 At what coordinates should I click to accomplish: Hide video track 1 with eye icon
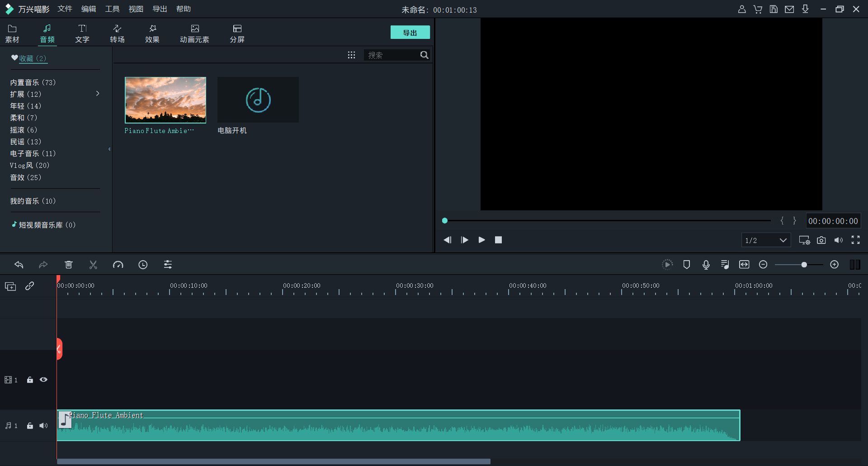click(43, 380)
